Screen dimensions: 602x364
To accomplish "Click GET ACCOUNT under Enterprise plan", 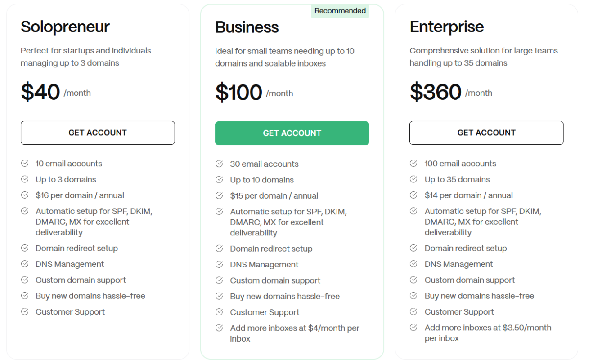I will 486,133.
